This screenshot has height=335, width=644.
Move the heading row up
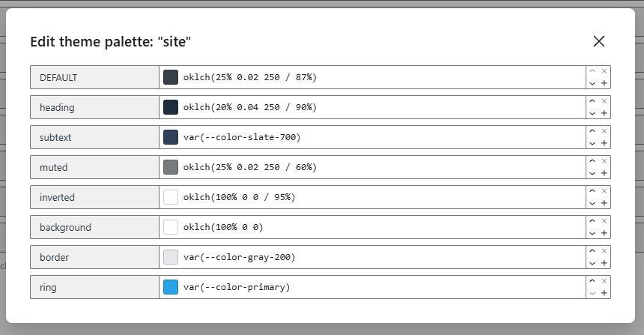[x=592, y=101]
